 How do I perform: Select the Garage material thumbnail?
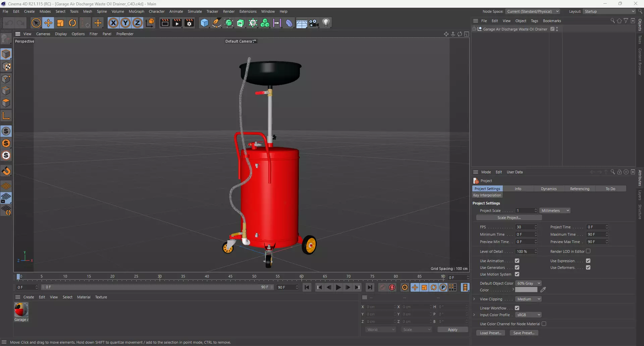coord(21,309)
